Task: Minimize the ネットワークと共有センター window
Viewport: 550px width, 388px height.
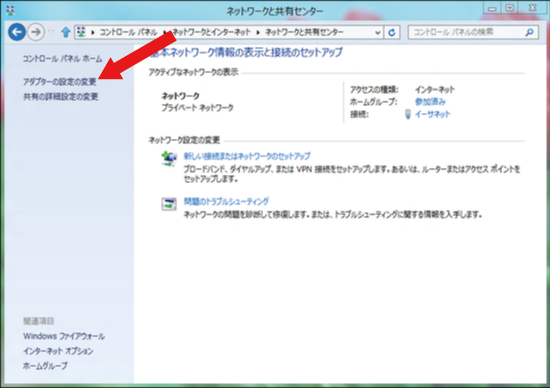Action: (x=492, y=8)
